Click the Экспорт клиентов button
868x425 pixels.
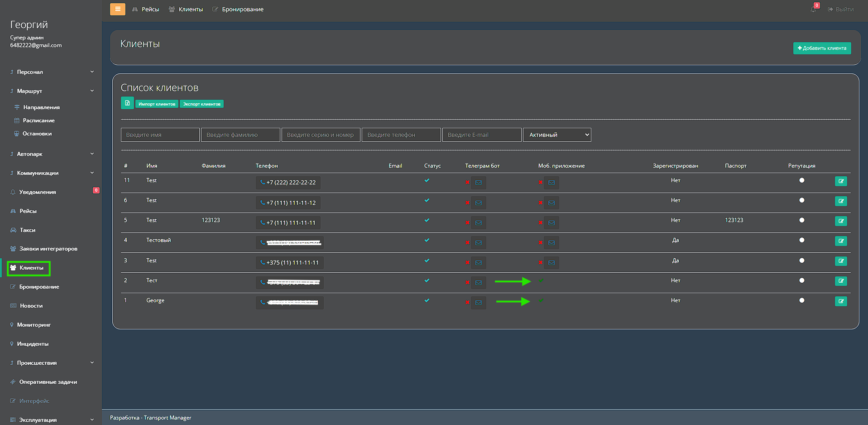coord(201,104)
